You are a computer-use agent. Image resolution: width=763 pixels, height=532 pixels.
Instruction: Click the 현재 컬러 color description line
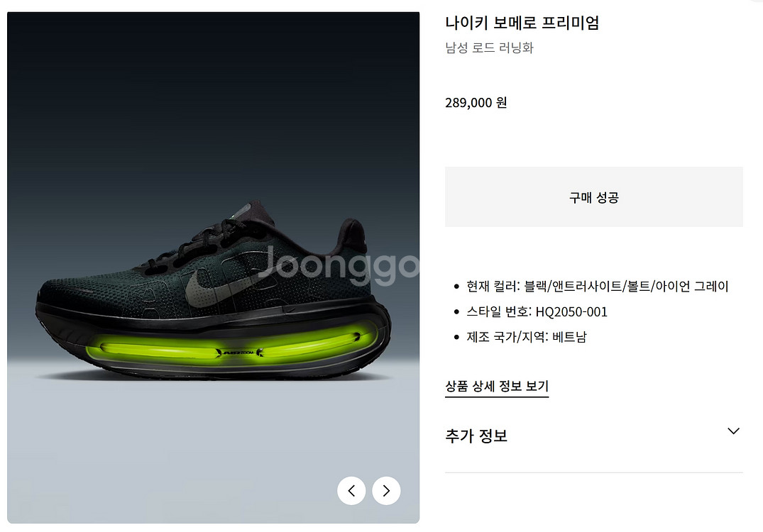pos(598,287)
